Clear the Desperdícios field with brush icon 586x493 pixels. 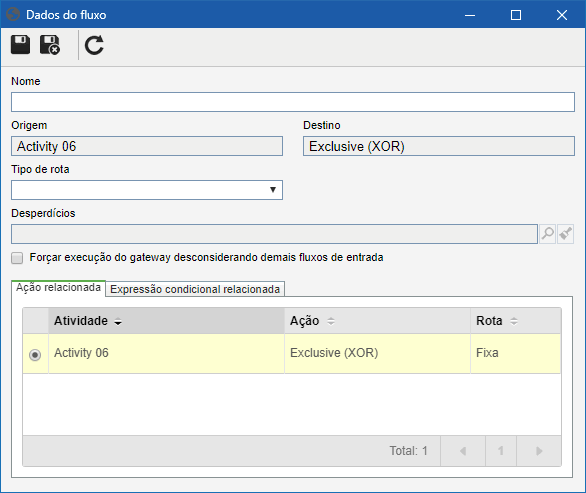(x=565, y=234)
